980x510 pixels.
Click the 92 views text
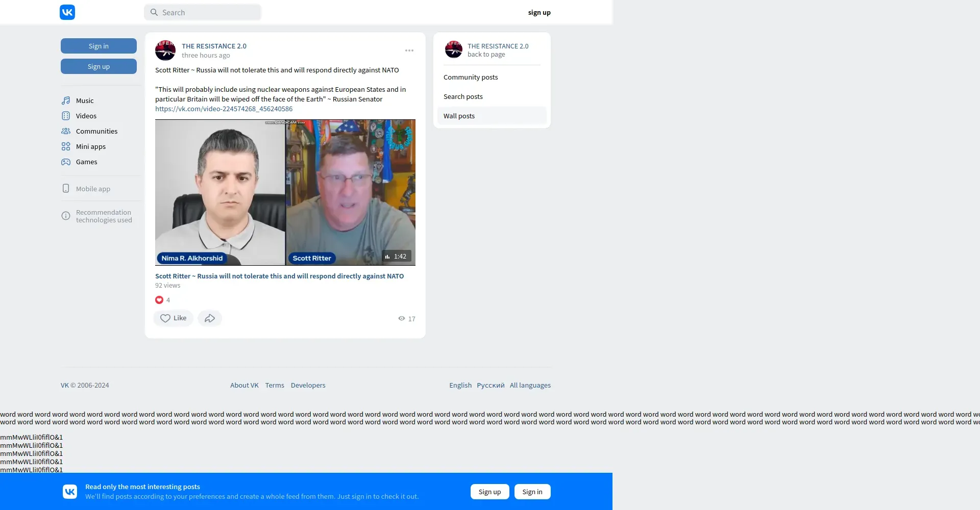pos(168,285)
